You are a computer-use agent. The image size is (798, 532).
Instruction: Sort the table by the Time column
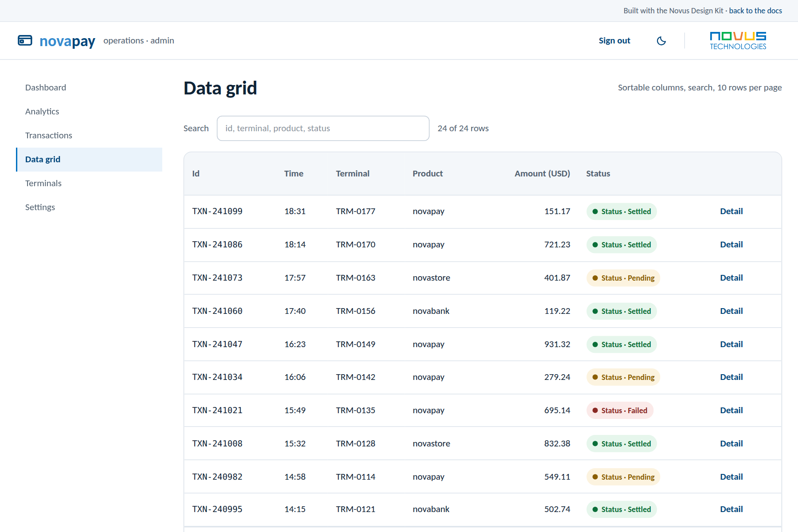293,174
